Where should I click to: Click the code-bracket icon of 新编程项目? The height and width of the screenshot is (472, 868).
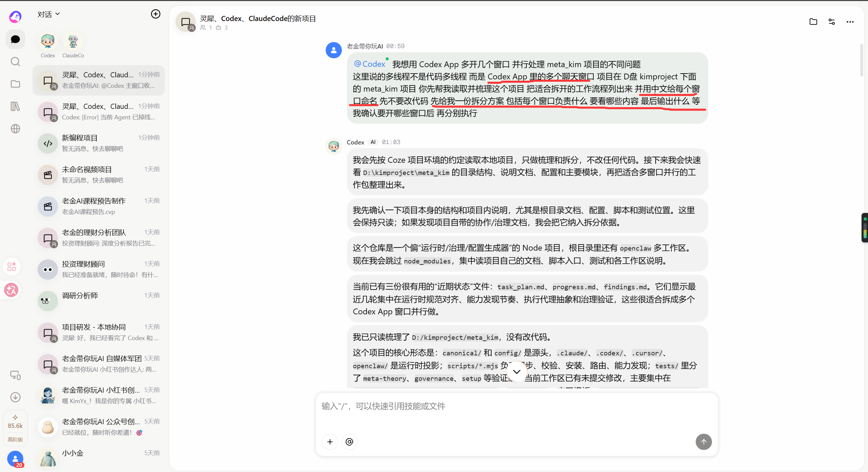[x=48, y=143]
